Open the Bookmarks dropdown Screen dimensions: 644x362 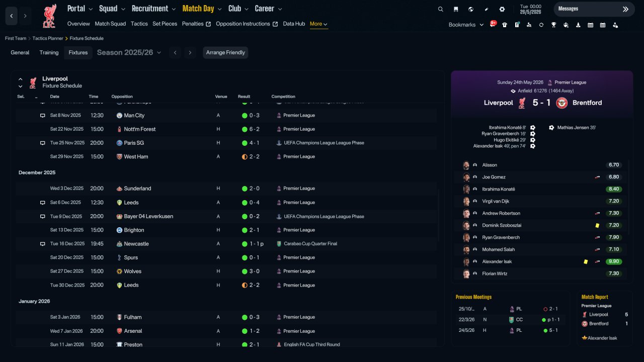tap(466, 25)
